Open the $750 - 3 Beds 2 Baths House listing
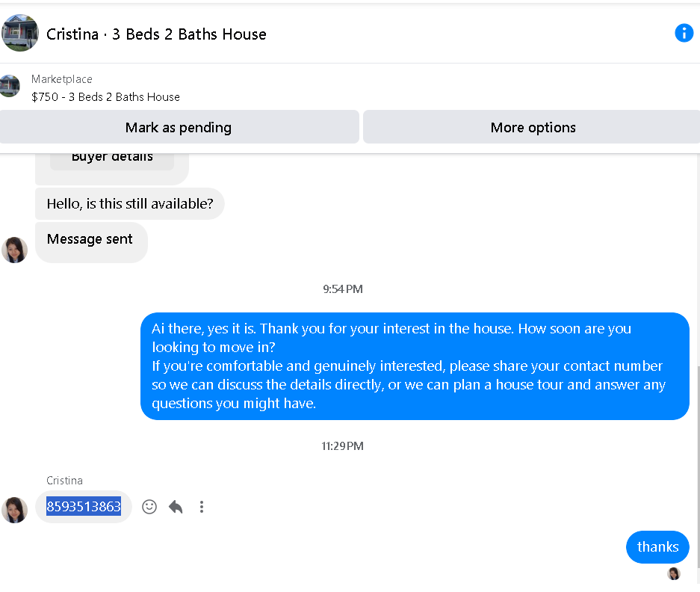 (x=106, y=97)
